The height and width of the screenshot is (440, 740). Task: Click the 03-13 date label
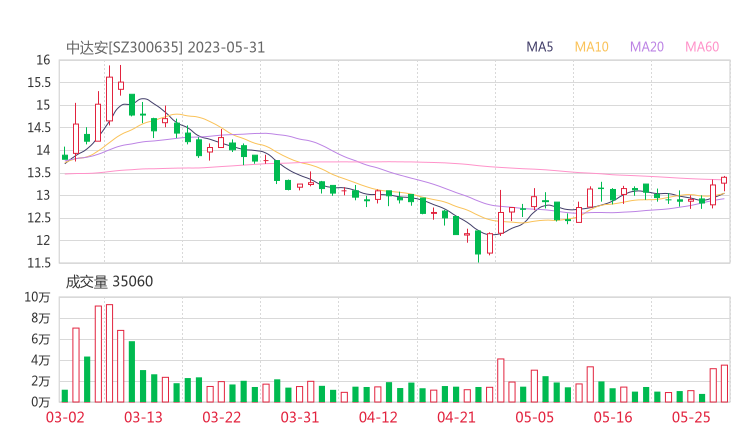[x=143, y=417]
